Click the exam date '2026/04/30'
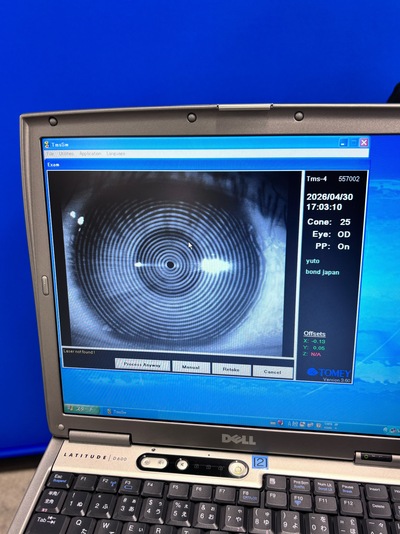The height and width of the screenshot is (534, 400). (x=330, y=197)
